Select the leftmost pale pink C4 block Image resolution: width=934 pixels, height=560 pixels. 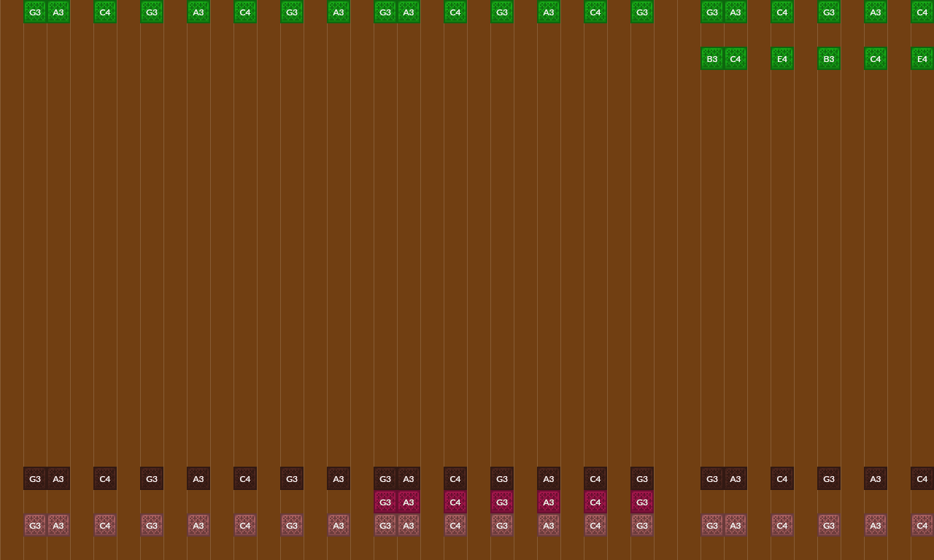pos(105,525)
